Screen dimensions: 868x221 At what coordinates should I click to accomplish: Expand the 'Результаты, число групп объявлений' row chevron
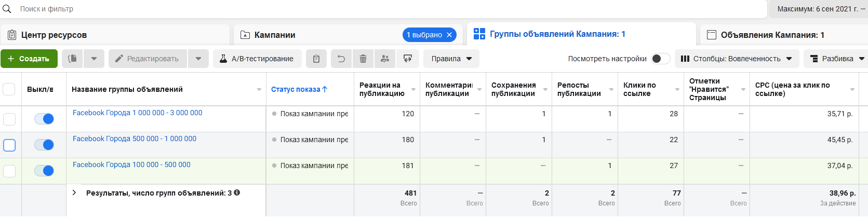tap(74, 192)
